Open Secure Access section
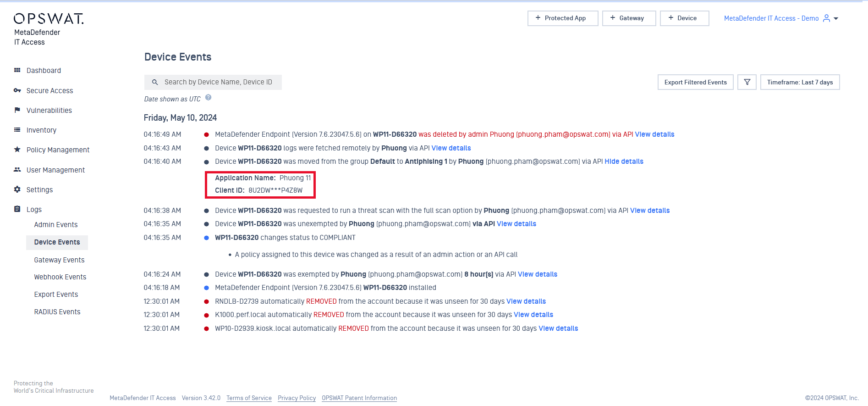The image size is (868, 406). [49, 91]
